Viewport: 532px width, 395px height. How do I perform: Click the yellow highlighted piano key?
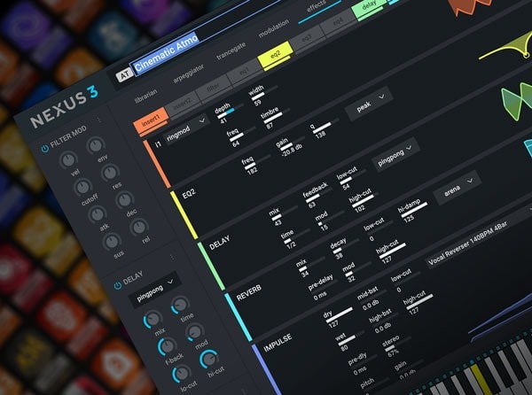[480, 379]
